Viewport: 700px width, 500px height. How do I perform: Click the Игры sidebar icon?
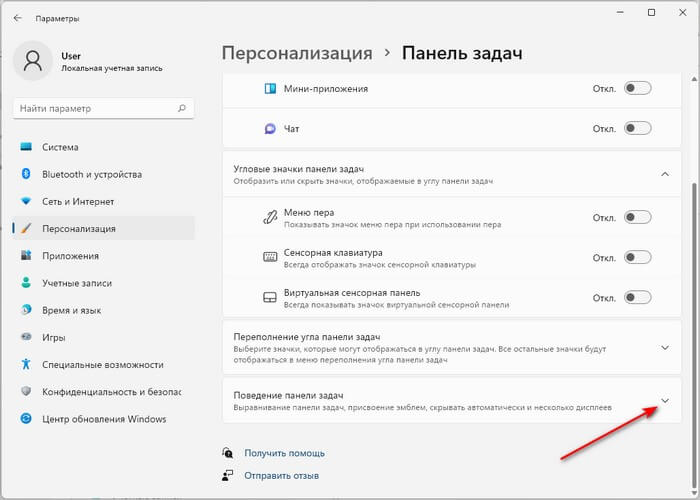[x=26, y=337]
